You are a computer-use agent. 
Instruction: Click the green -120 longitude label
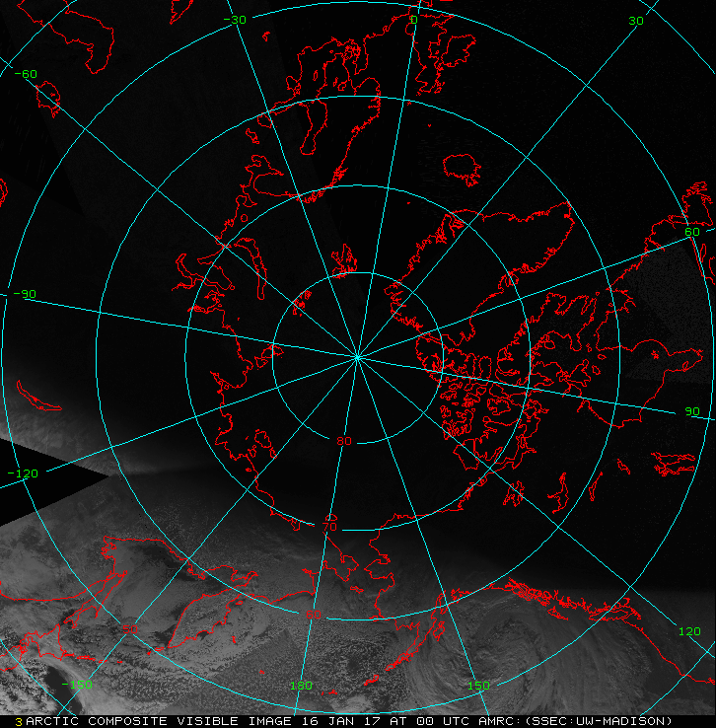point(23,473)
